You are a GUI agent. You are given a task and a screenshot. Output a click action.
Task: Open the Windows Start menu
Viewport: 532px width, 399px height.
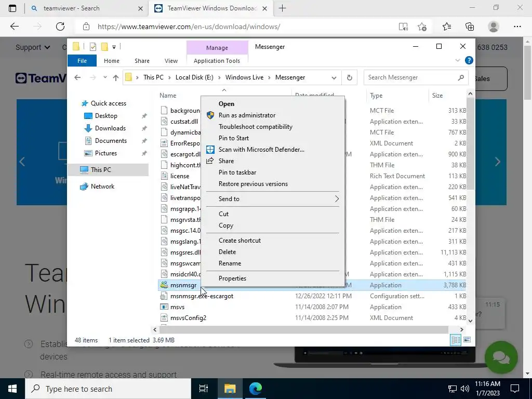pyautogui.click(x=12, y=389)
